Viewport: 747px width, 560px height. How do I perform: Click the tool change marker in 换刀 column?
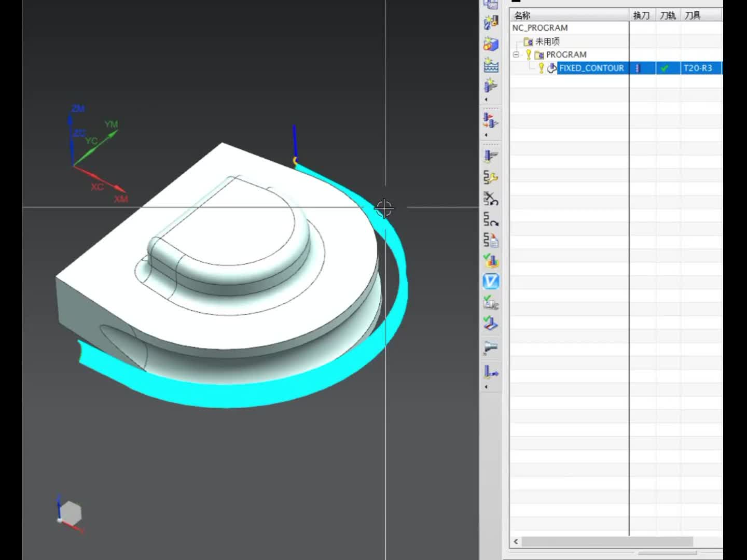click(x=638, y=68)
